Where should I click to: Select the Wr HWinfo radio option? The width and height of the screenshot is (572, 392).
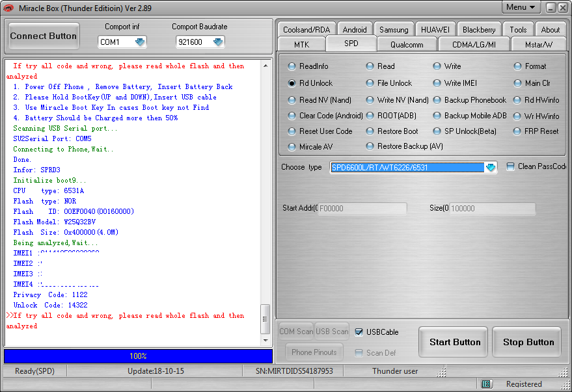click(x=536, y=116)
